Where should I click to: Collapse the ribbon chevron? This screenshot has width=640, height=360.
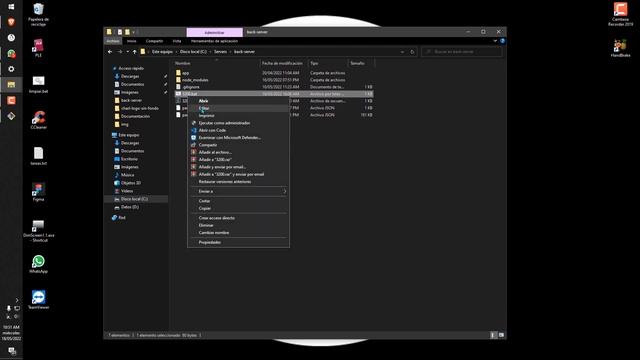[495, 41]
